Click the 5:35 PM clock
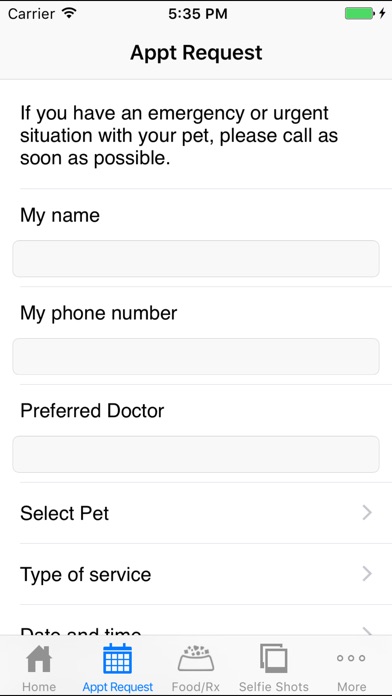Image resolution: width=392 pixels, height=696 pixels. point(198,14)
